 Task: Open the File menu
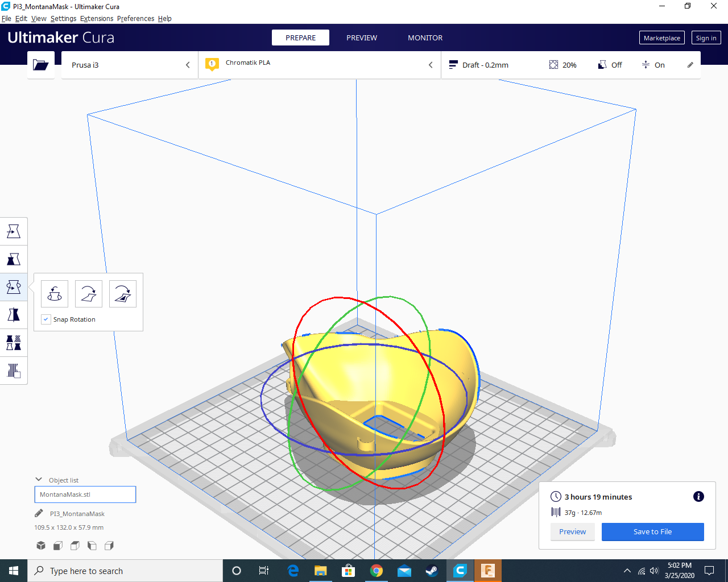point(6,18)
